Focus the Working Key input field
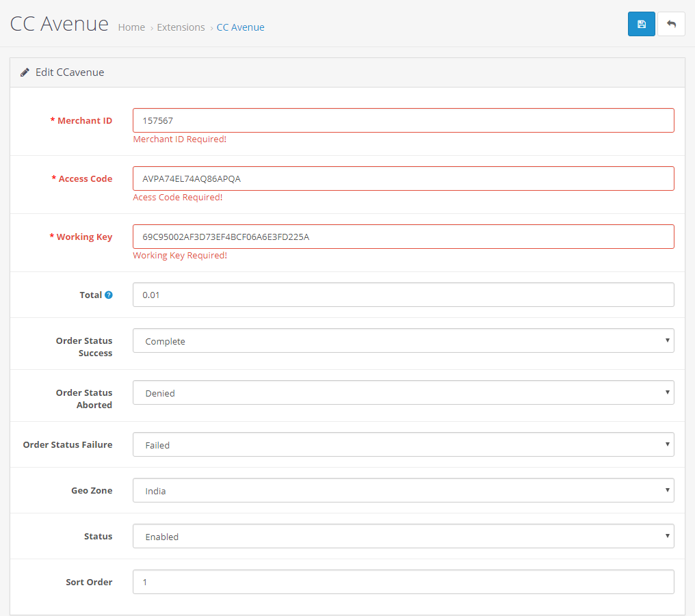 (x=404, y=237)
